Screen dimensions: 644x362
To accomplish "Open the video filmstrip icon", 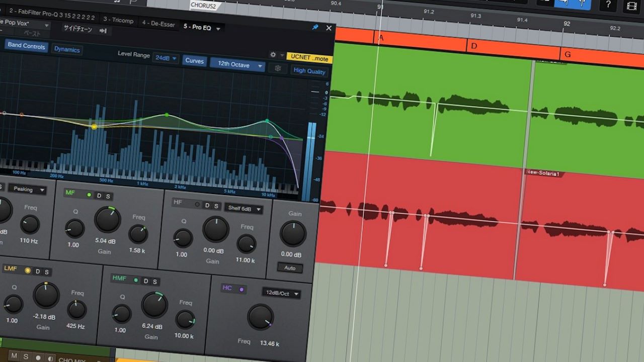I will coord(631,6).
